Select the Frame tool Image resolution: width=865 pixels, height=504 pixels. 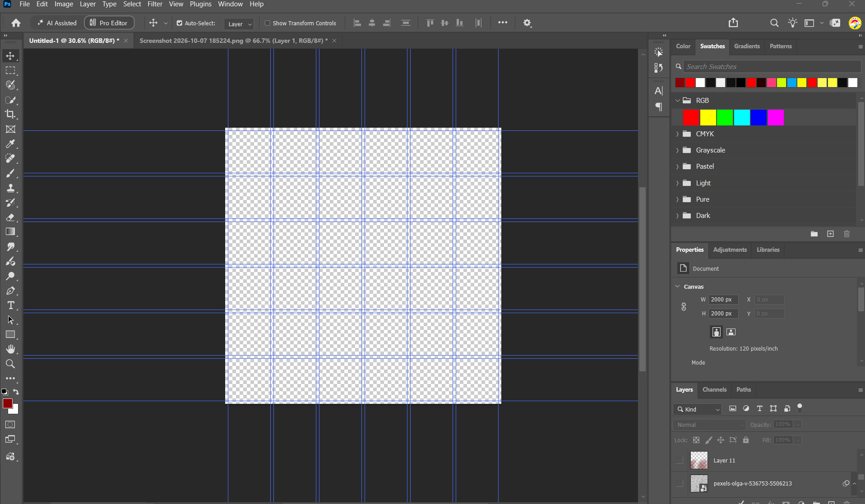coord(10,129)
